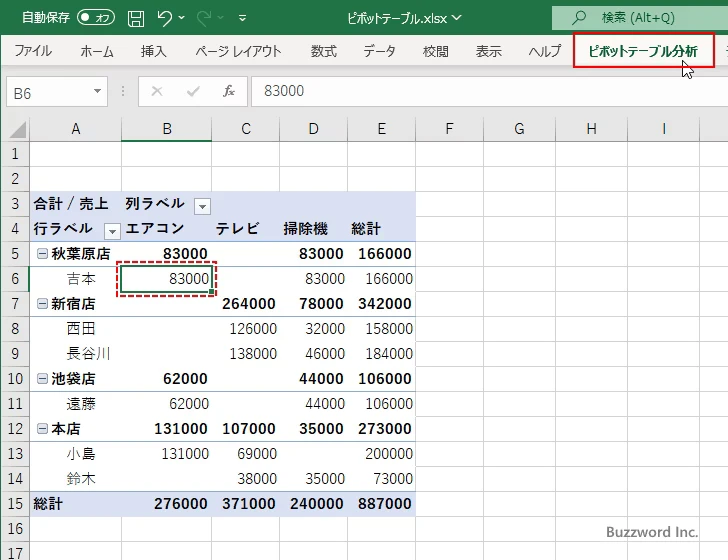Switch to the 数式 tab

click(324, 51)
